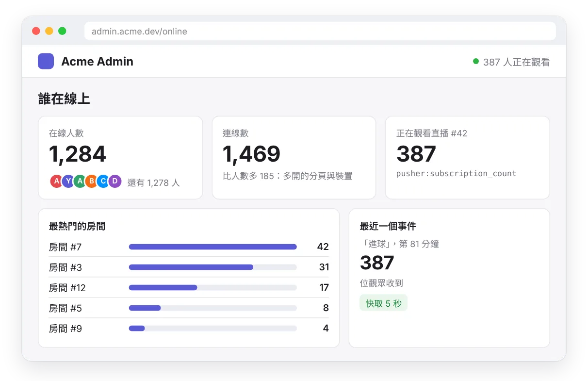Click the 387 人正在觀看 status text
This screenshot has height=381, width=588.
coord(516,62)
